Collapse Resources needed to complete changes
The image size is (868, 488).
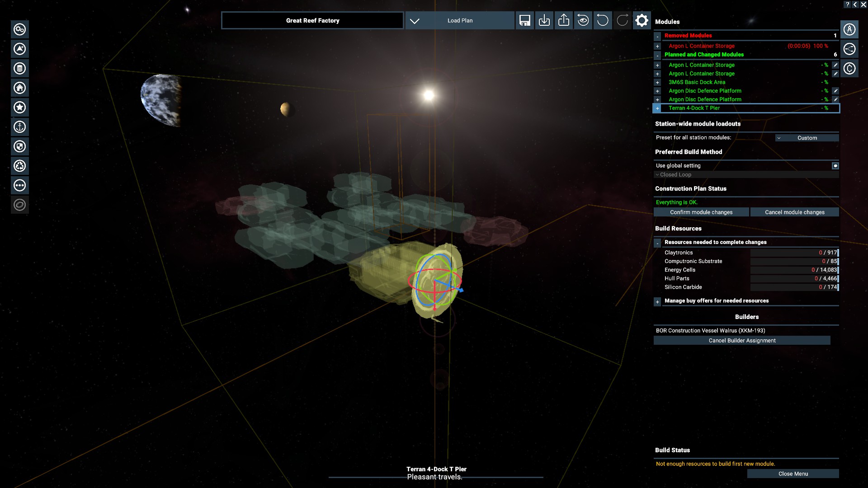657,243
